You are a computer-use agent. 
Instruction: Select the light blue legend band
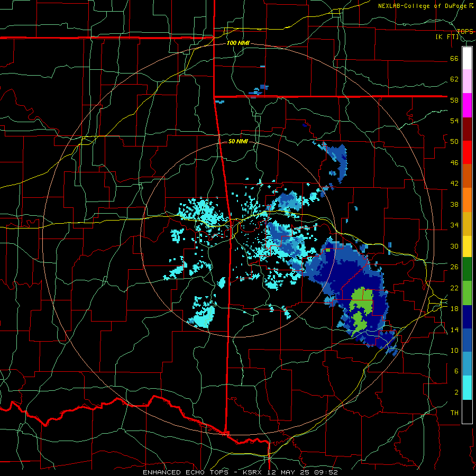pyautogui.click(x=467, y=364)
